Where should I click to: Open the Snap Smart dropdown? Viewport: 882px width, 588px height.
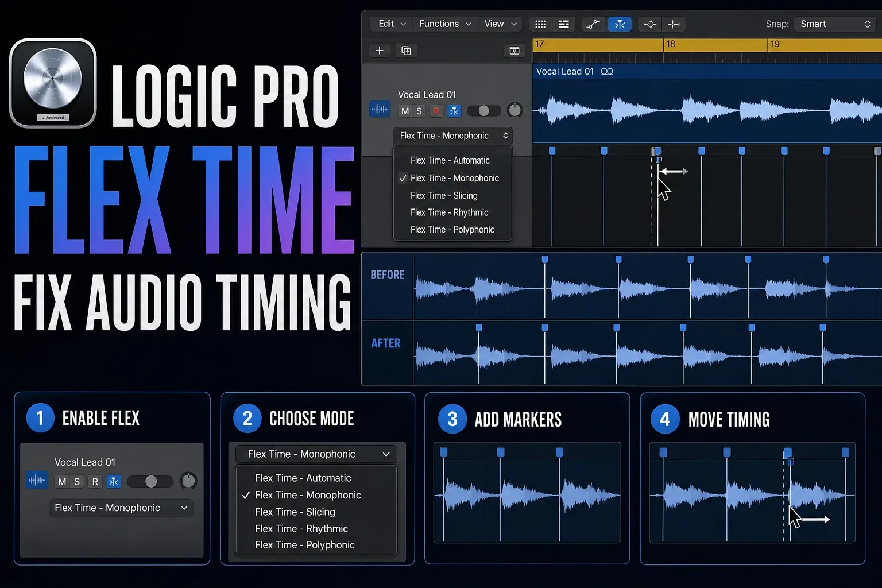click(x=835, y=24)
